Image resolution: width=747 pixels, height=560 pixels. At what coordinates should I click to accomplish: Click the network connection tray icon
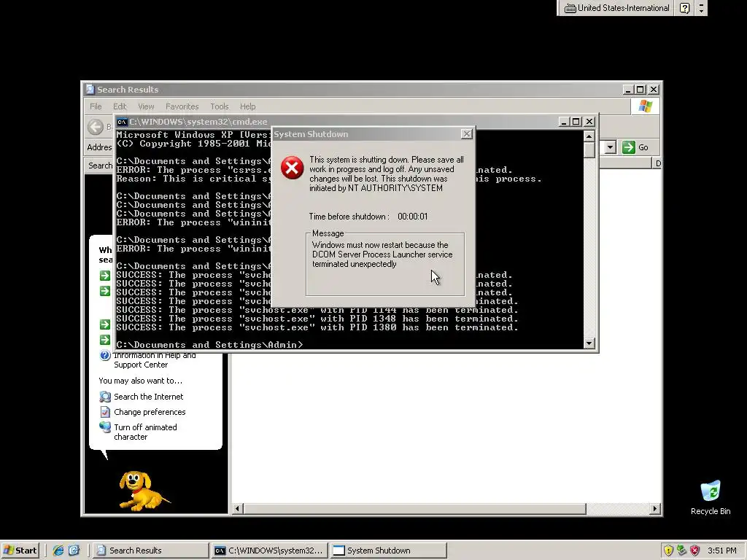pos(682,551)
